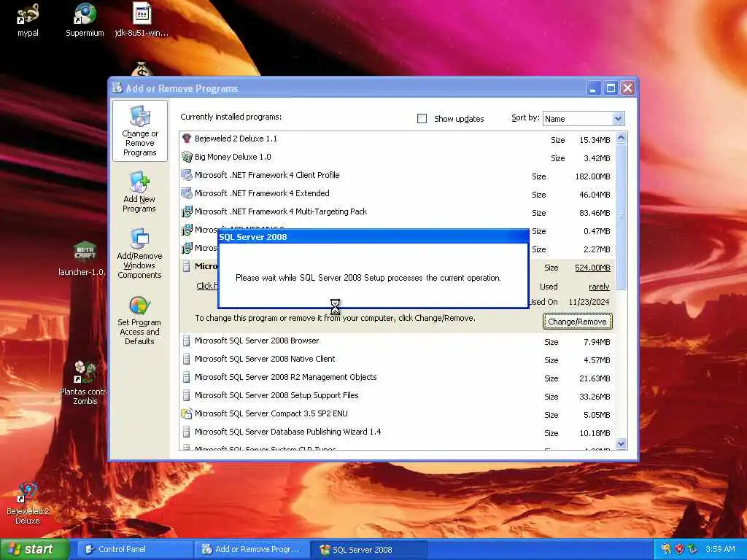Viewport: 747px width, 560px height.
Task: Select Microsoft SQL Server 2008 Browser row
Action: click(x=398, y=341)
